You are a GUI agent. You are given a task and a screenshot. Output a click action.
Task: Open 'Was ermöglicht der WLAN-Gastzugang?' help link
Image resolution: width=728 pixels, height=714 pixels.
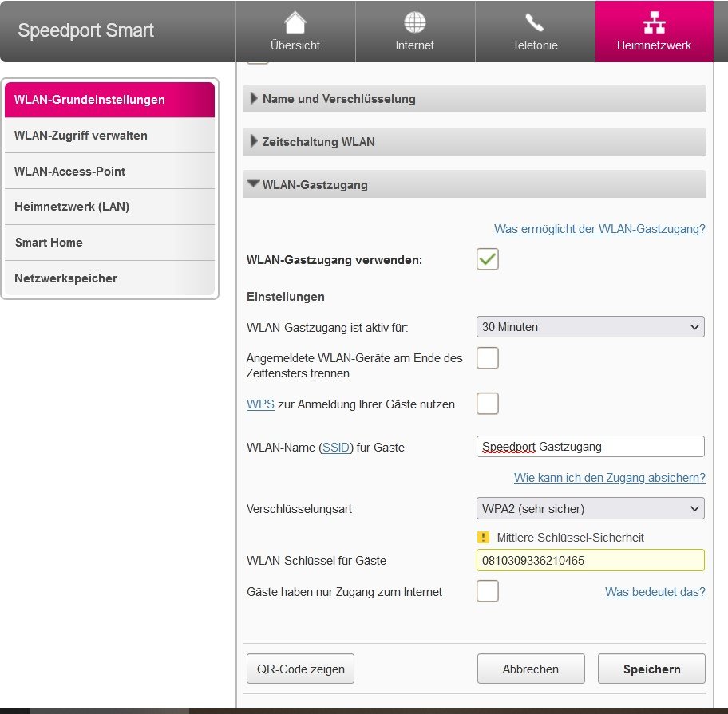point(599,229)
